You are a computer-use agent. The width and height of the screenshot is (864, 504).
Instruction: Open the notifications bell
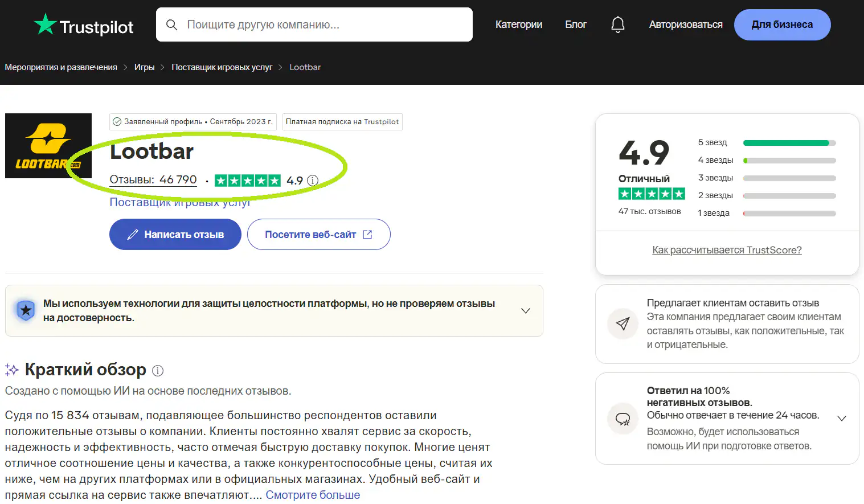(618, 24)
